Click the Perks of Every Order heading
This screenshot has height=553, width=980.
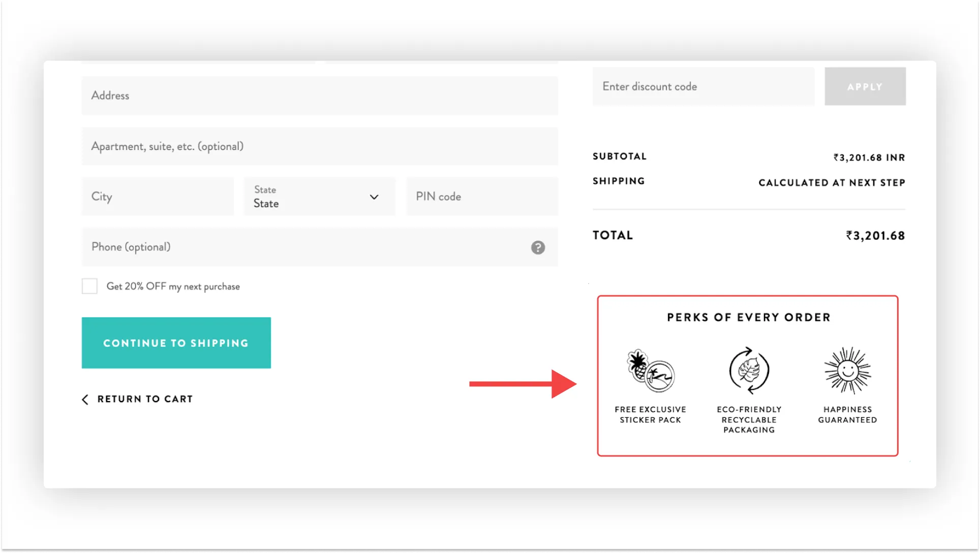click(x=748, y=318)
